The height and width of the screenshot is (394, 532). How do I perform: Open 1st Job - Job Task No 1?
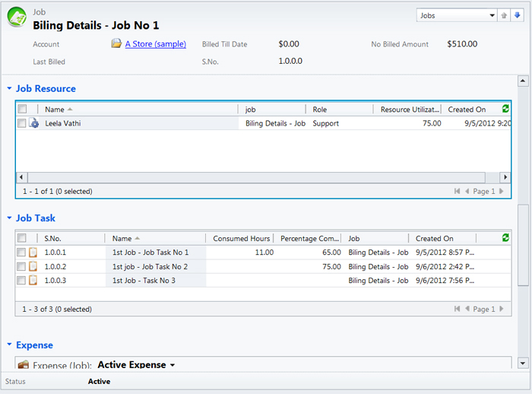coord(150,253)
